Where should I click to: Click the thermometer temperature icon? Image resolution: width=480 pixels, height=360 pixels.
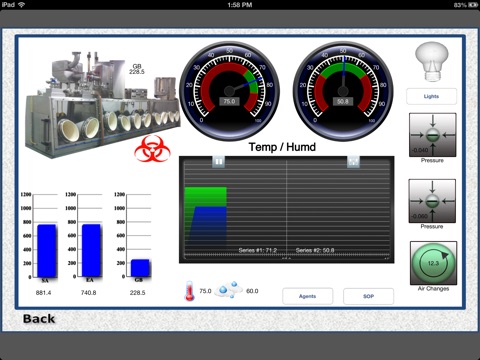coord(190,291)
